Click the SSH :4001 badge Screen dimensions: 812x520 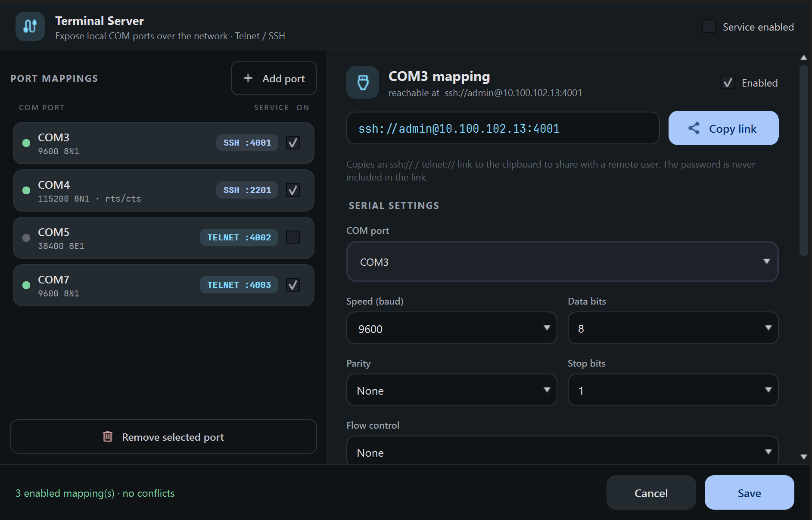(x=247, y=143)
